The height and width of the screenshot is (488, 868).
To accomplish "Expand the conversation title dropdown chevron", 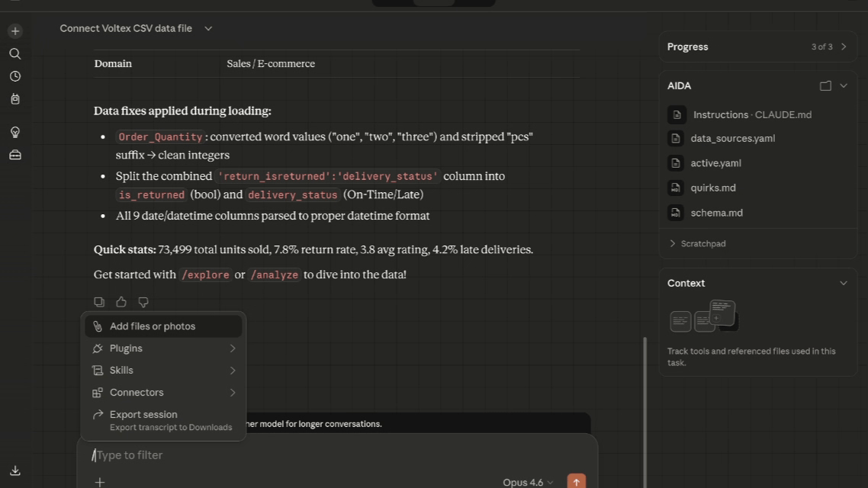I will pyautogui.click(x=208, y=29).
